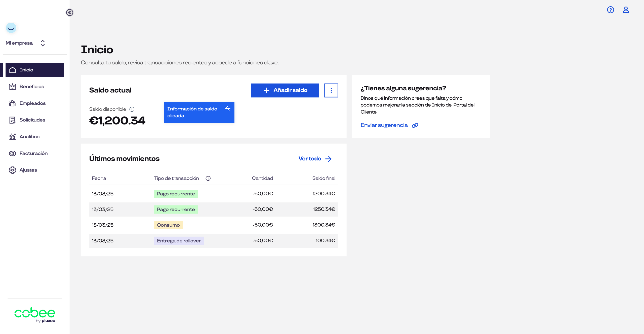Click the info icon beside Saldo disponible
This screenshot has height=334, width=644.
(x=132, y=109)
